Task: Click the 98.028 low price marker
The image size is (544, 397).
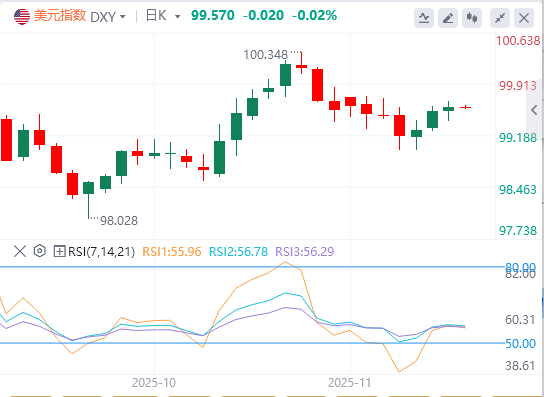Action: (x=119, y=220)
